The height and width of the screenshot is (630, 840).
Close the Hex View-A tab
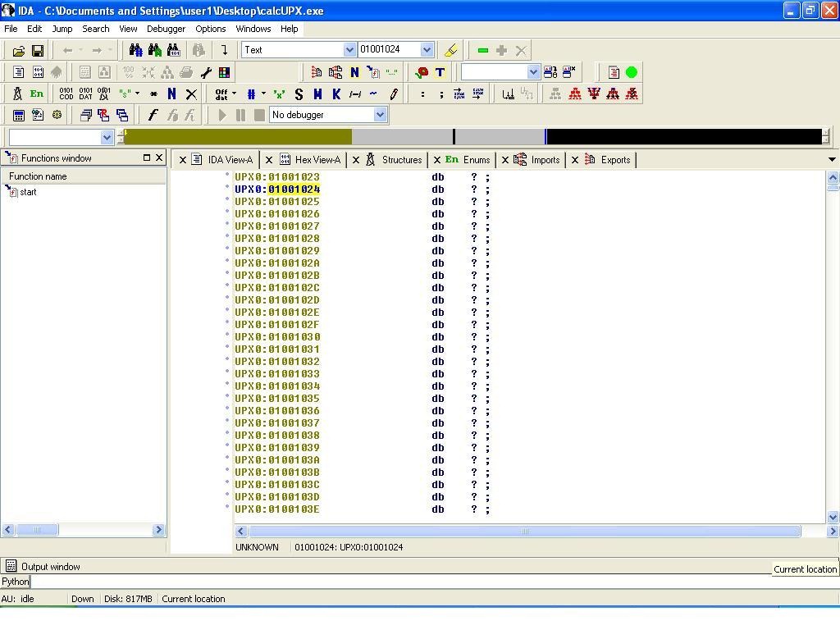click(x=269, y=160)
